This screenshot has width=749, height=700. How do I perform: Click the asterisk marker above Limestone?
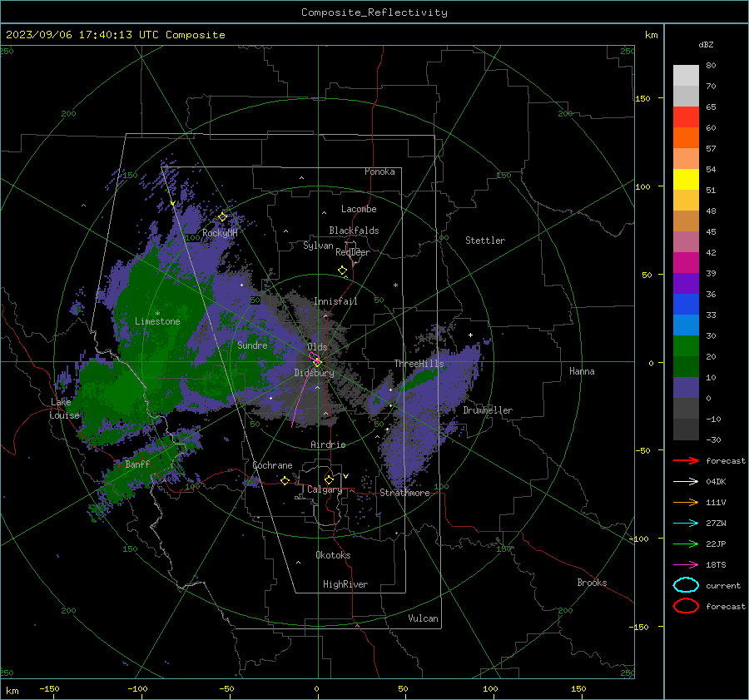click(157, 314)
